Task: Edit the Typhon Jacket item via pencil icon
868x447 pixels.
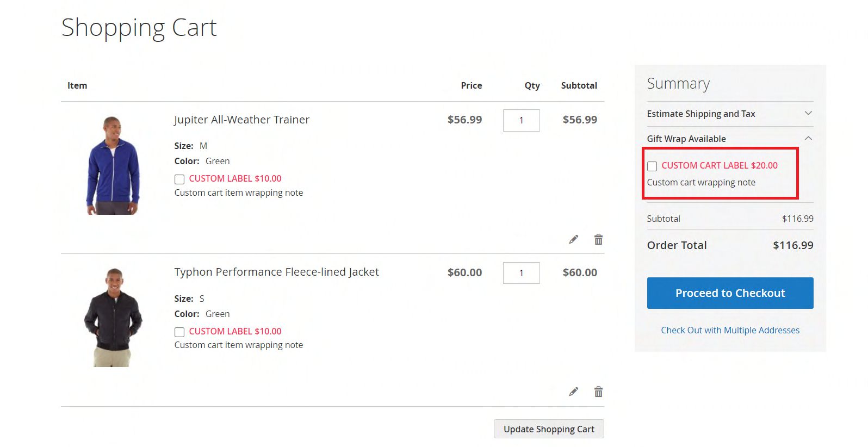Action: [x=573, y=392]
